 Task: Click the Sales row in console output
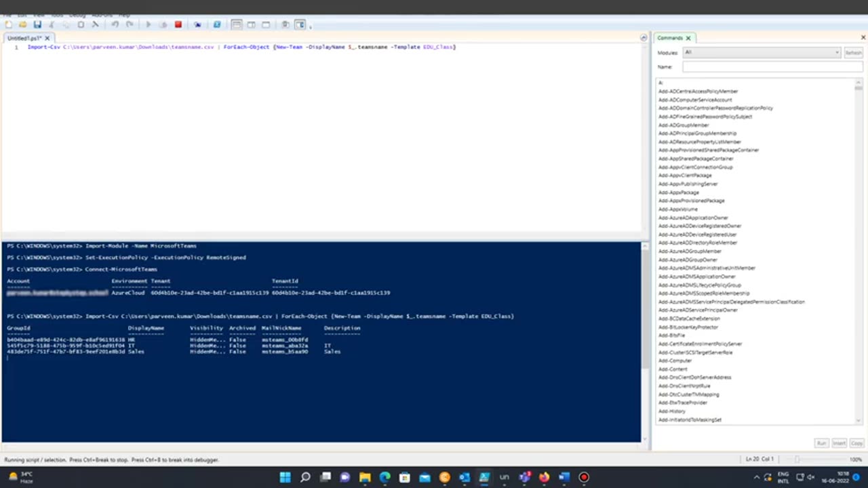click(174, 352)
